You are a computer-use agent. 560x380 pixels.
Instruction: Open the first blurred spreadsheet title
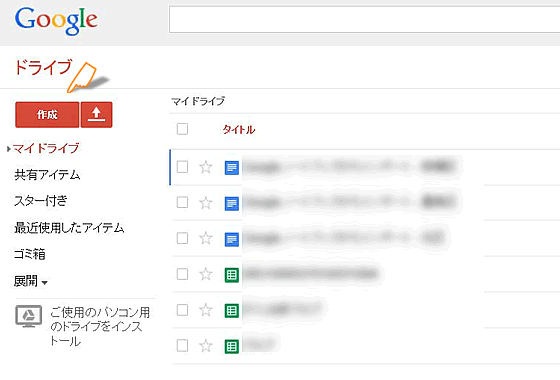[x=312, y=274]
